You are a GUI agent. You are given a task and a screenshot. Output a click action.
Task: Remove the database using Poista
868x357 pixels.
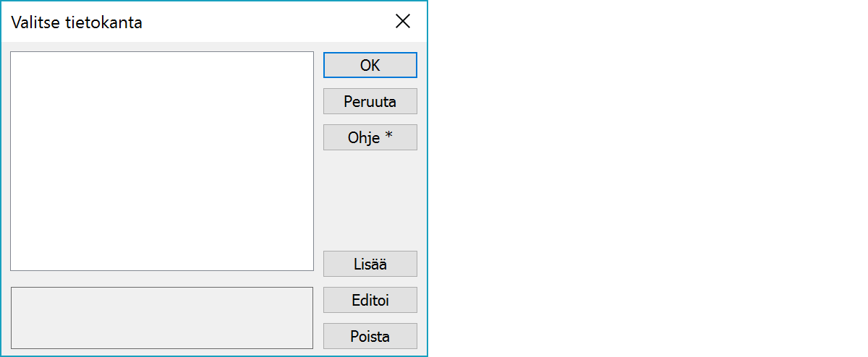(x=370, y=336)
